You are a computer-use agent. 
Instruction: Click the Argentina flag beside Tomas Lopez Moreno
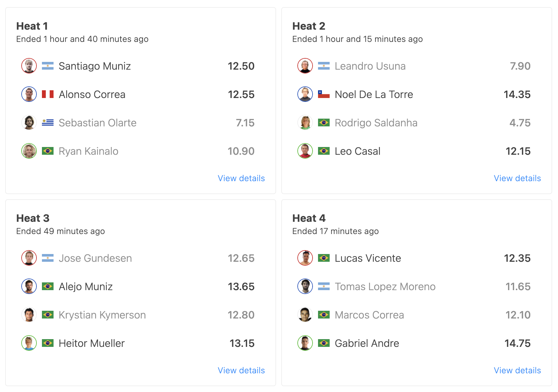point(324,287)
